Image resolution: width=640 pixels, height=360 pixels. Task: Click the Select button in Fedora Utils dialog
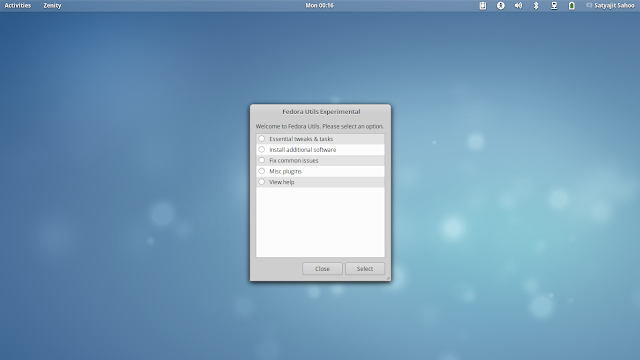click(364, 269)
